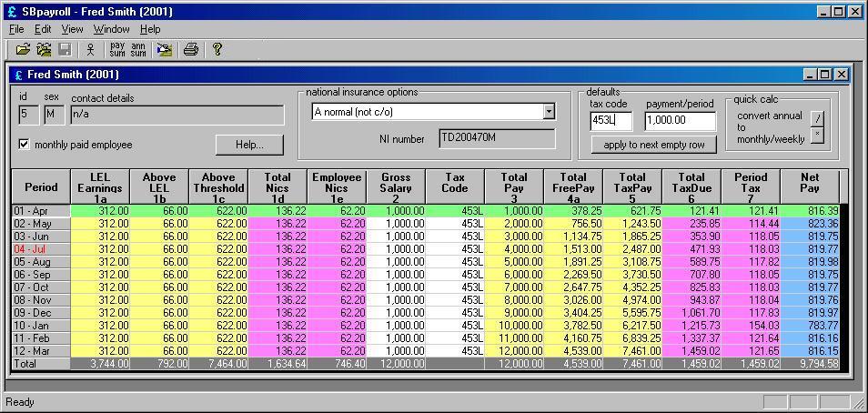Click Total TaxDue cell 1,215.73
The width and height of the screenshot is (868, 413).
click(691, 325)
